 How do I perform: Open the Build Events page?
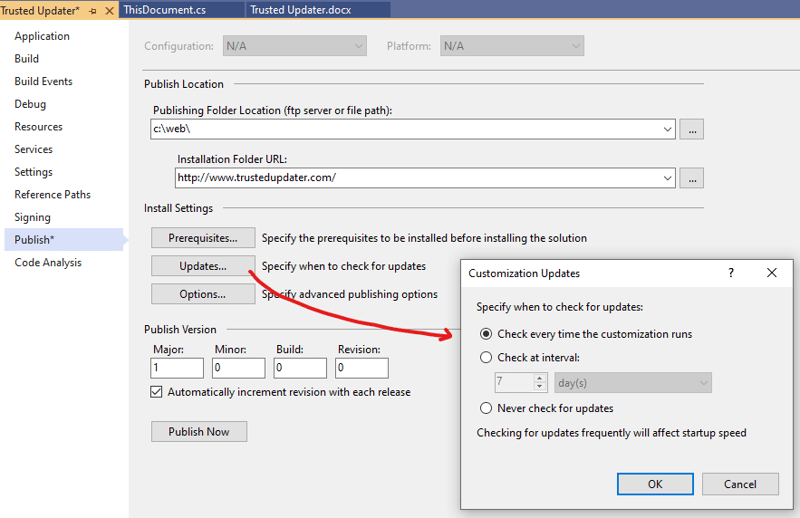click(x=43, y=81)
